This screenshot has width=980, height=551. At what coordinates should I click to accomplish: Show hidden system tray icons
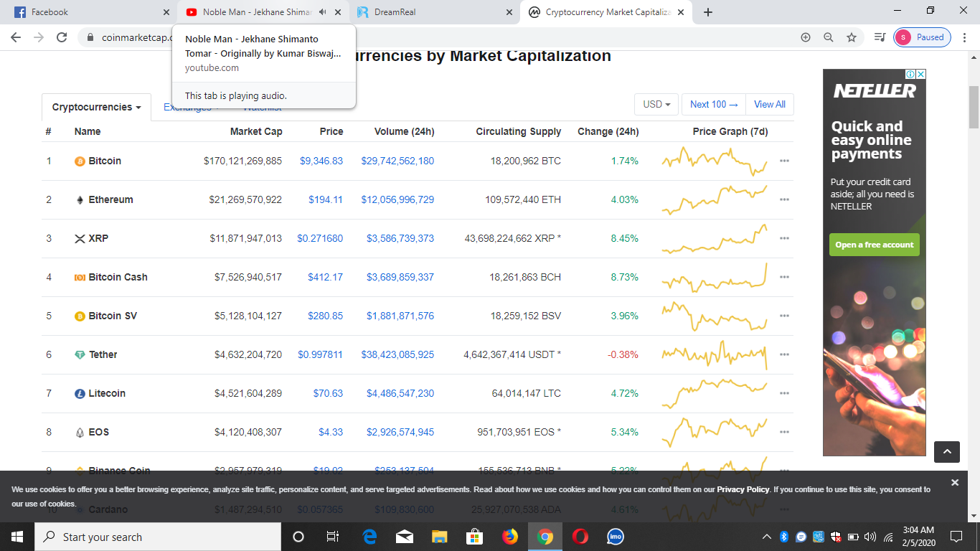[x=767, y=537]
